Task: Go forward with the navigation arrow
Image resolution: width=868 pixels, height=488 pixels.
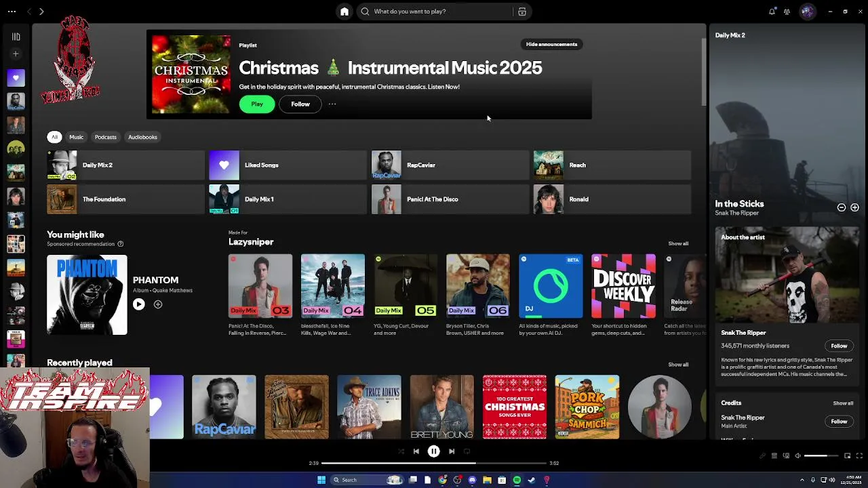Action: [41, 12]
